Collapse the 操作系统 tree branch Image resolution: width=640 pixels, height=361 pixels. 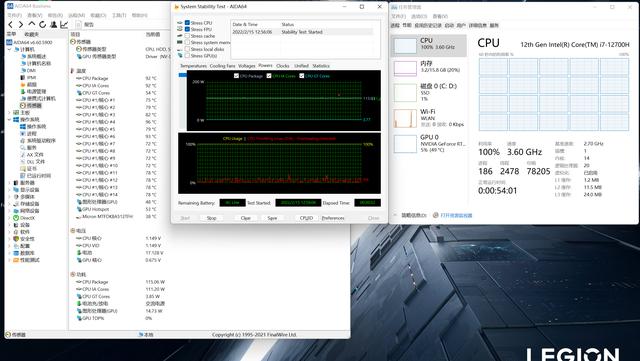point(9,119)
